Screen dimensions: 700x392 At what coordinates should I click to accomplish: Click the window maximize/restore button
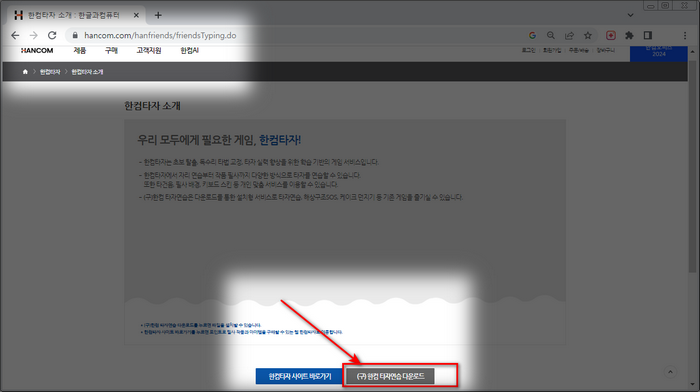tap(665, 5)
